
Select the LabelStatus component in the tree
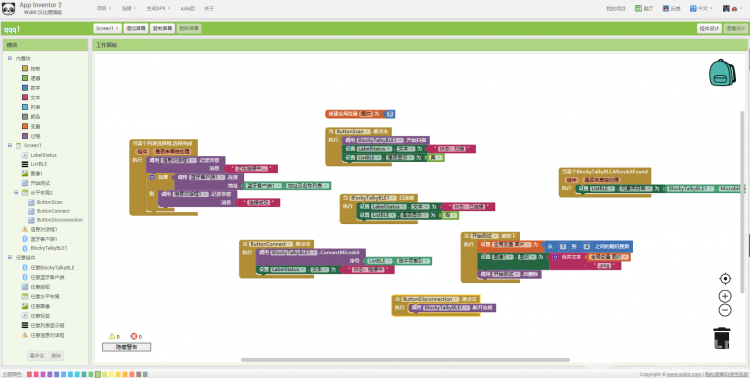click(x=39, y=155)
